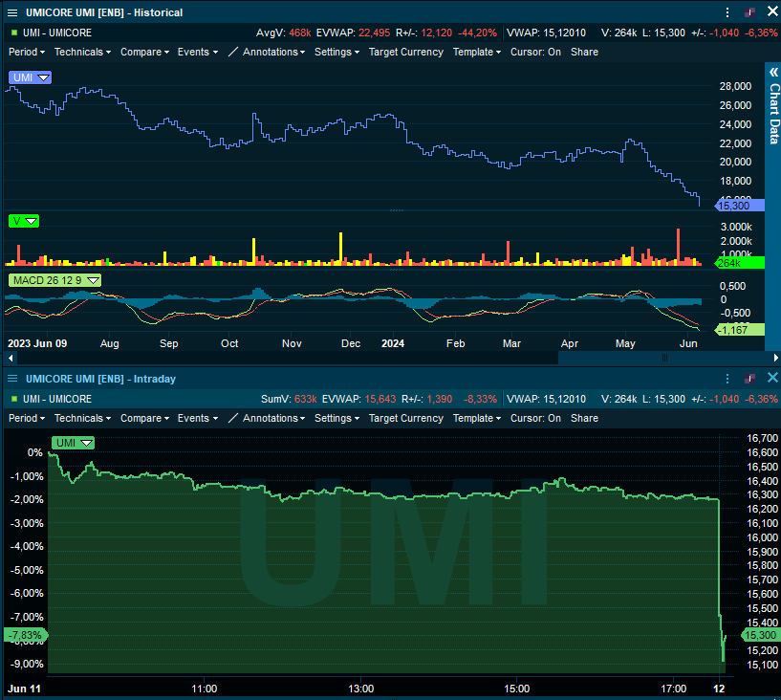Click the -1,167 MACD value tag
Screen dimensions: 781x700
tap(740, 330)
